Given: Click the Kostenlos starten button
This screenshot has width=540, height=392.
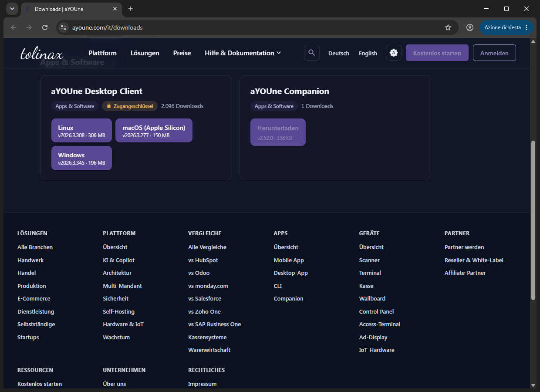Looking at the screenshot, I should 437,53.
